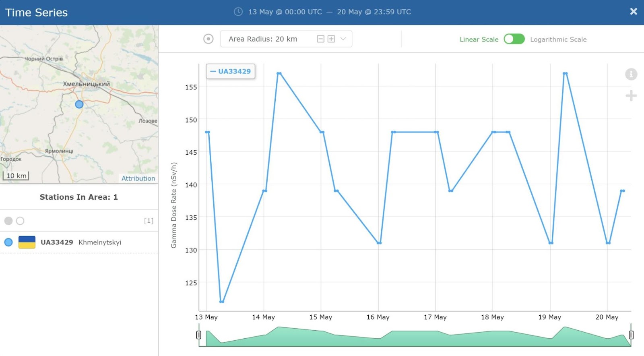This screenshot has height=356, width=644.
Task: Open the map Attribution link
Action: [138, 178]
